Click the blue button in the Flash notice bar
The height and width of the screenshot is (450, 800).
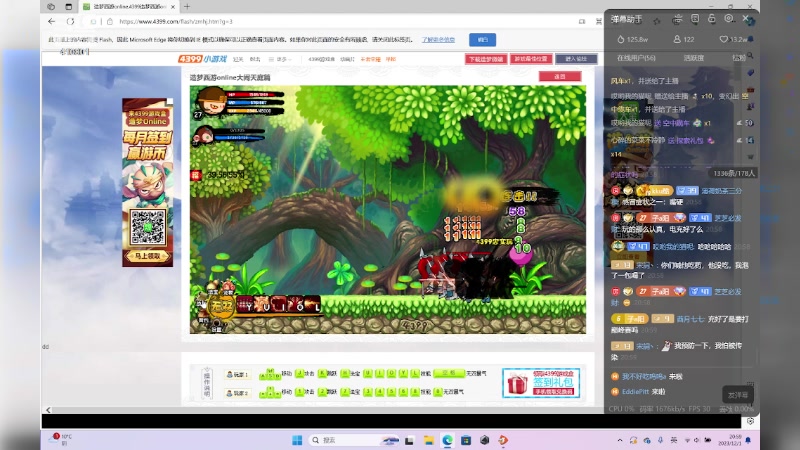[482, 39]
